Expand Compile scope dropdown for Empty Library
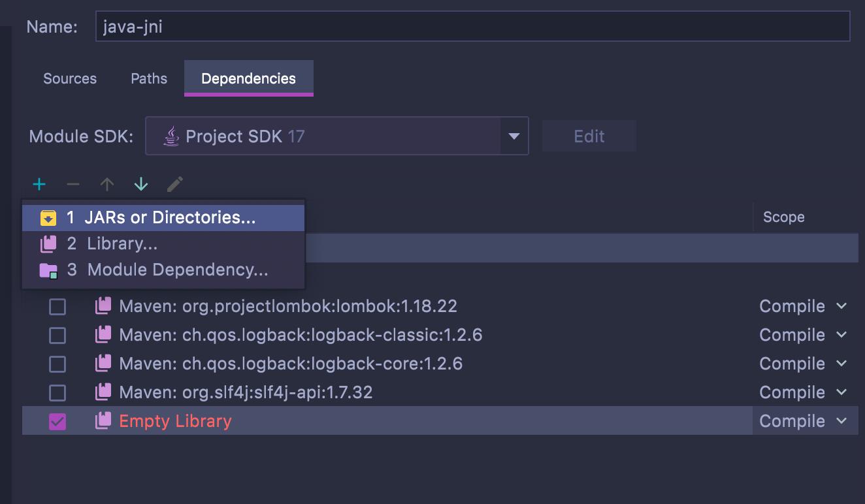865x504 pixels. [841, 421]
